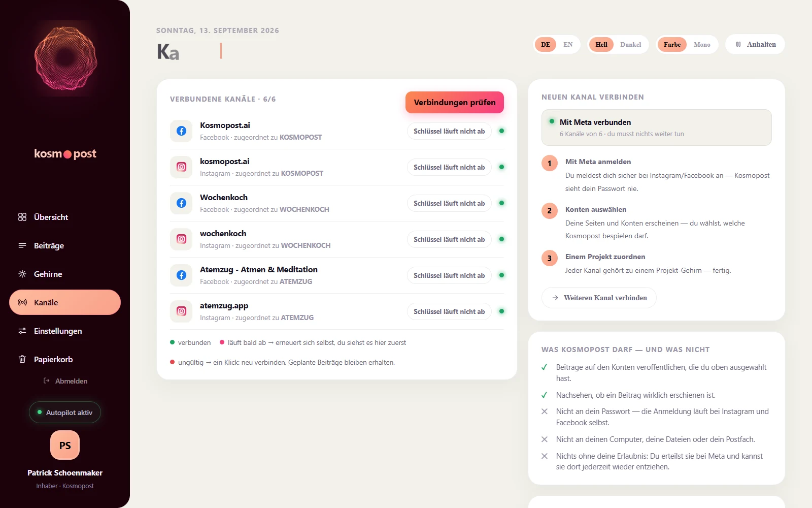The width and height of the screenshot is (812, 508).
Task: Click the green status dot of atemzug.app
Action: (501, 311)
